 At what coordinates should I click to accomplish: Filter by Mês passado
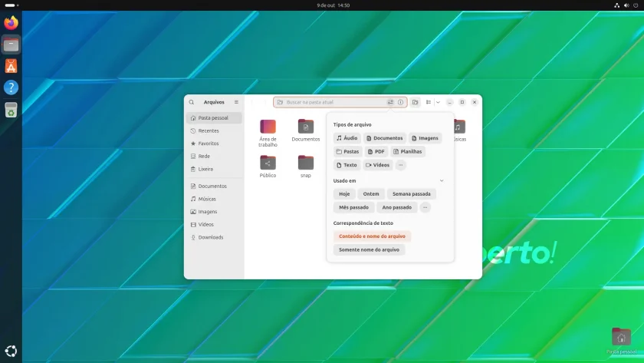pos(353,208)
